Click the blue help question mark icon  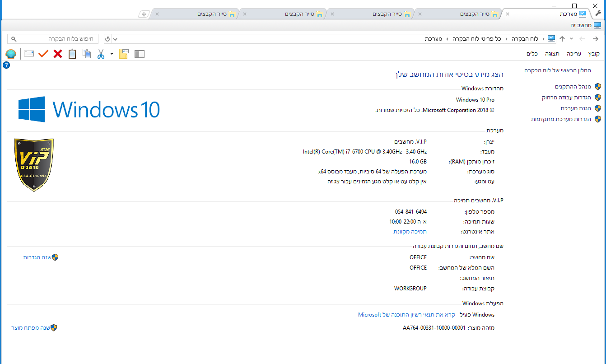pos(6,65)
